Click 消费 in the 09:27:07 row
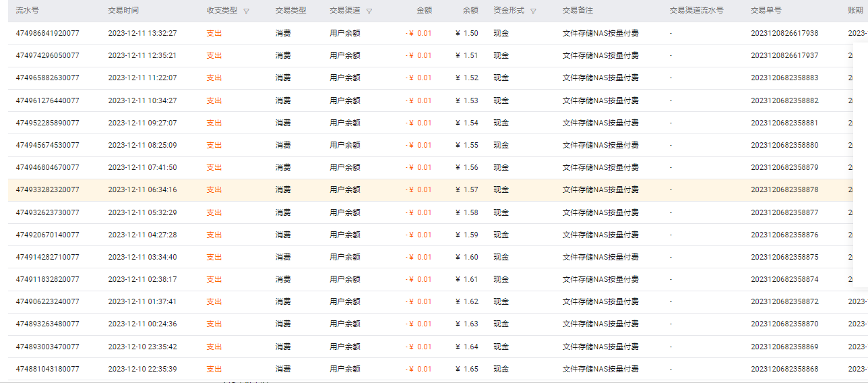This screenshot has height=383, width=868. pos(283,123)
